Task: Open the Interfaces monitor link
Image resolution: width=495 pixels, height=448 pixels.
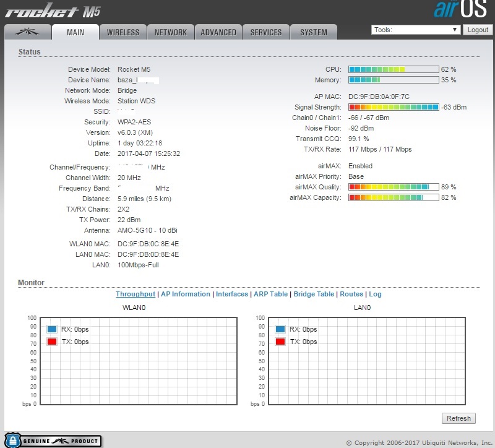Action: pyautogui.click(x=231, y=294)
